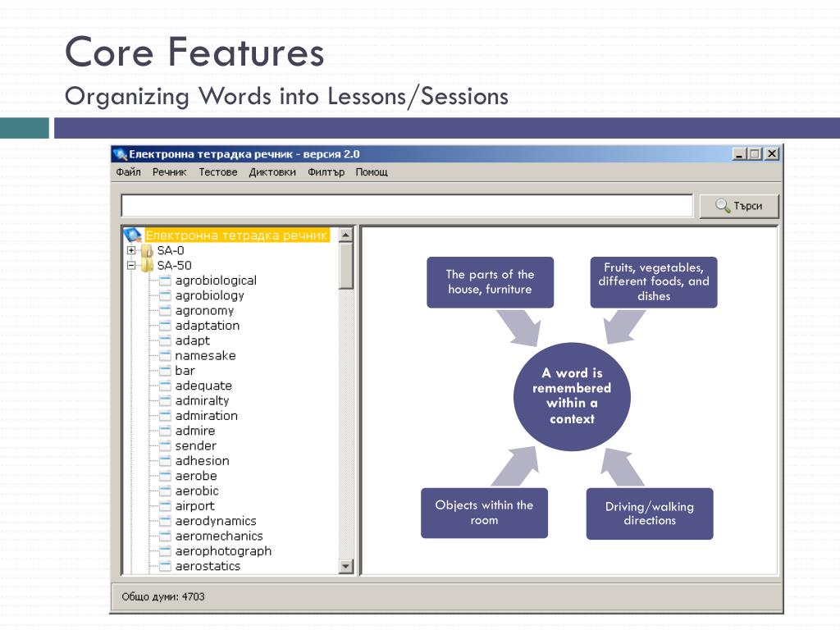
Task: Open the Тестове menu
Action: pos(218,172)
